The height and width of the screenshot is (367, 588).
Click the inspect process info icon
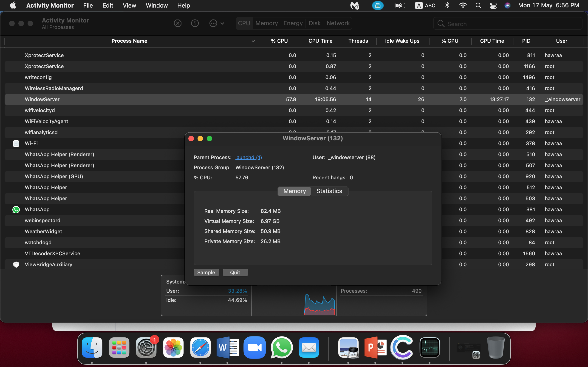click(x=195, y=23)
